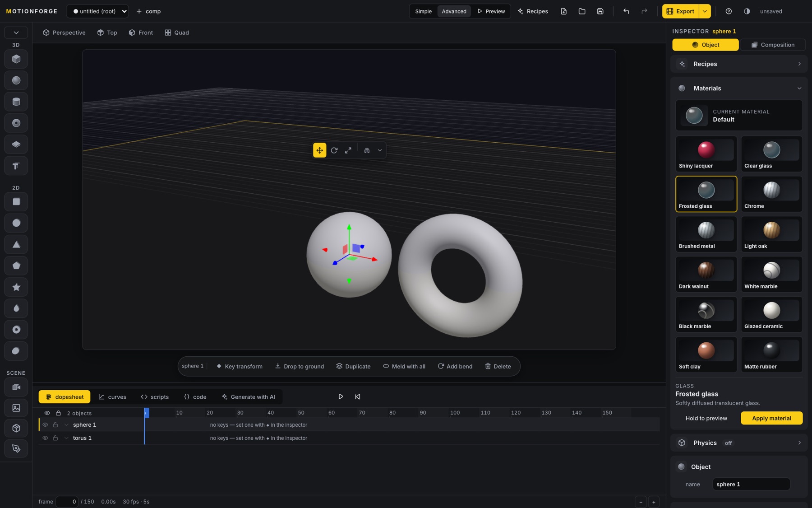Duplicate the selected sphere 1
812x508 pixels.
(x=353, y=366)
